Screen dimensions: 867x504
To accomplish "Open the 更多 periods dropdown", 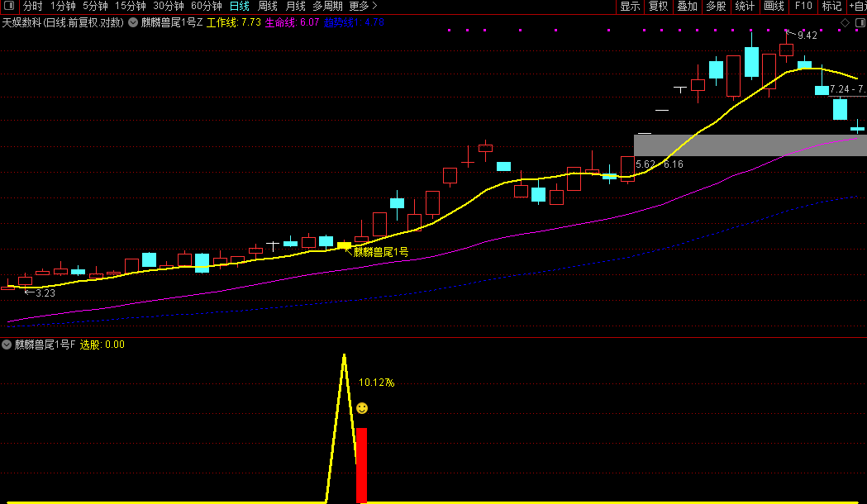I will [364, 6].
